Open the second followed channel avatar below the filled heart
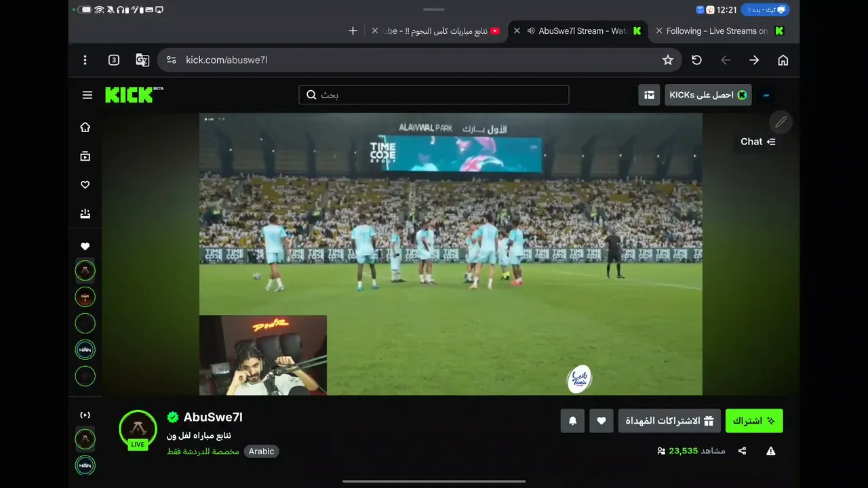Viewport: 868px width, 488px height. 85,297
